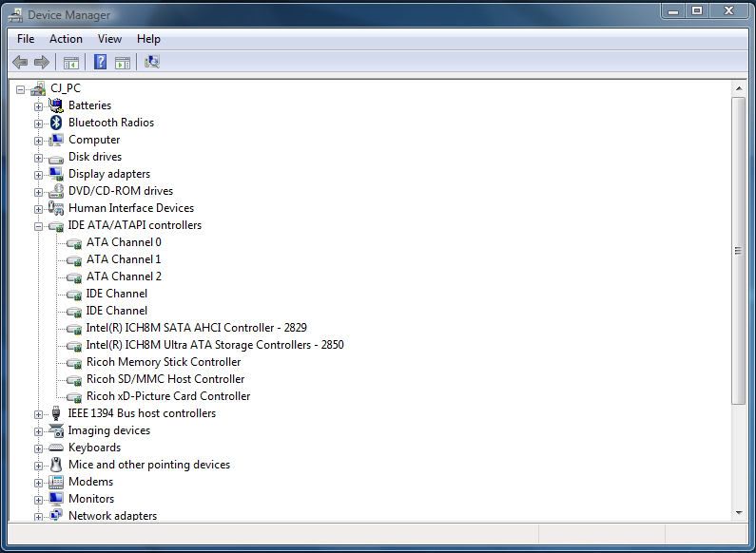Click the ATA Channel 0 device icon

74,243
